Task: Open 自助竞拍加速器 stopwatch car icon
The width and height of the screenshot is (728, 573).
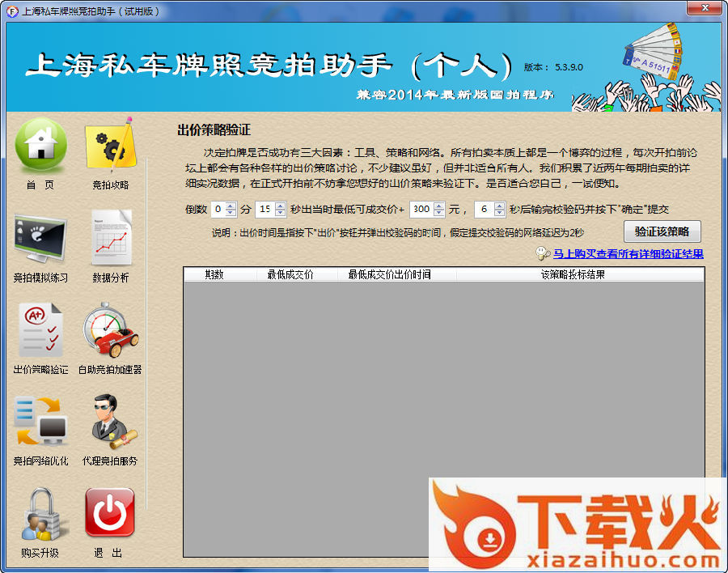Action: click(110, 332)
